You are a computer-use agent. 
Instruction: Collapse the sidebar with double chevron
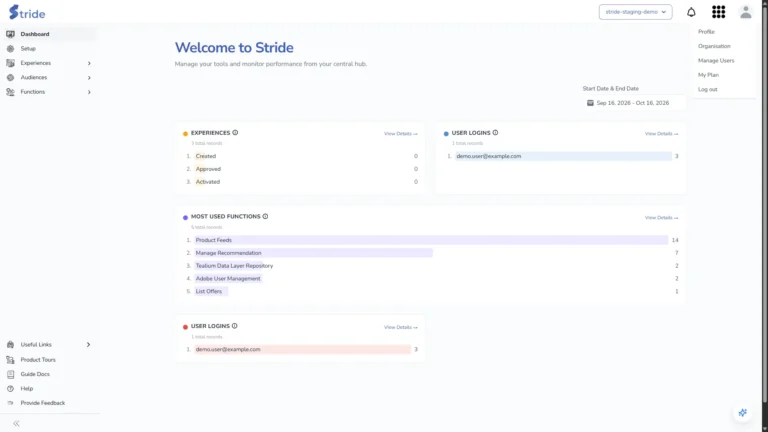(16, 423)
